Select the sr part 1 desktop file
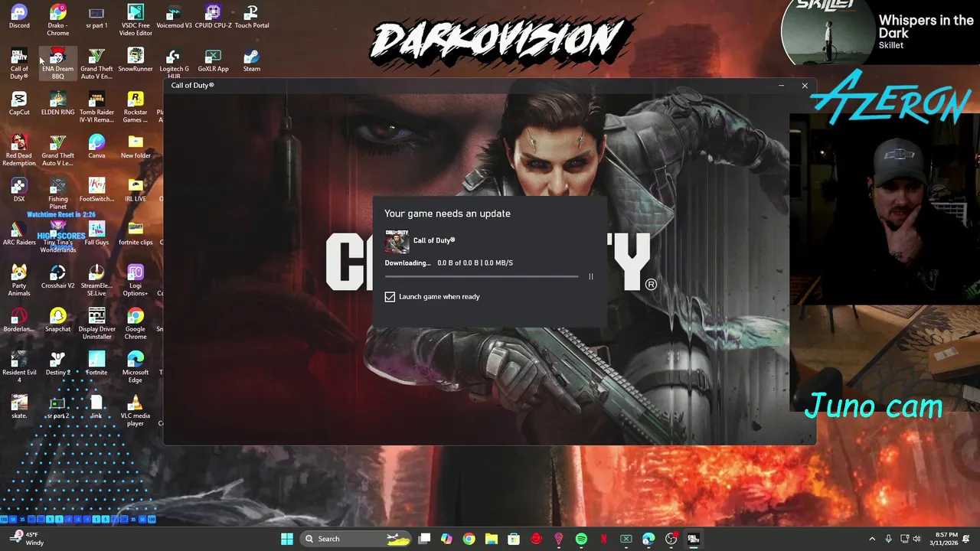Image resolution: width=980 pixels, height=551 pixels. tap(96, 17)
